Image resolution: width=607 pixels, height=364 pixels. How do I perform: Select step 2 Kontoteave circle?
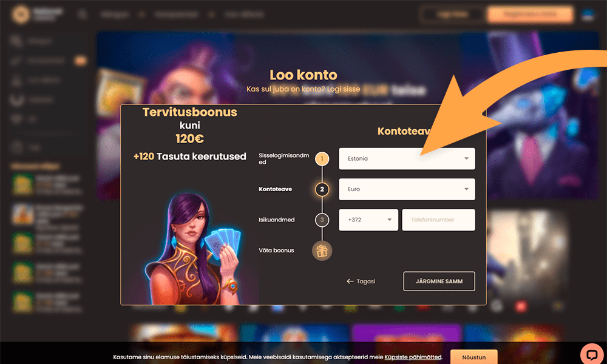[322, 189]
